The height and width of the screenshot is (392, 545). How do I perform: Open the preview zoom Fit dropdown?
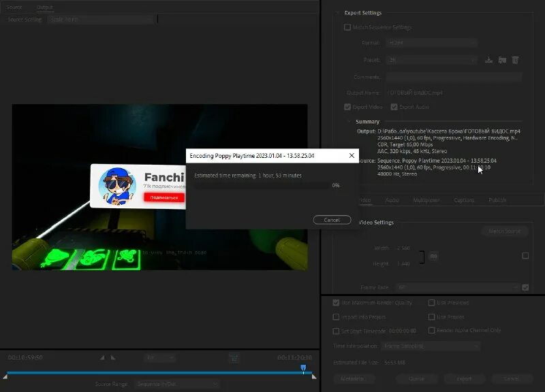159,357
